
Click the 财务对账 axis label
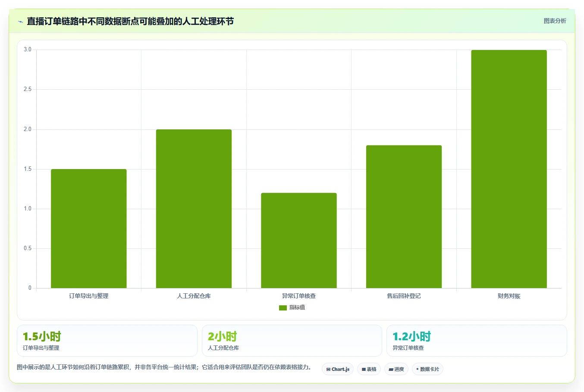click(509, 296)
